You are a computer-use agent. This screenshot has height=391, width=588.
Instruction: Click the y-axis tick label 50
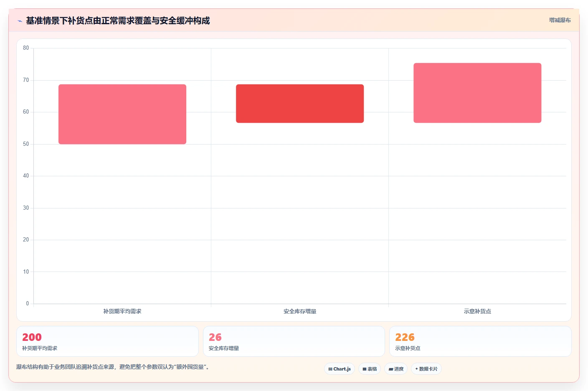[x=26, y=144]
